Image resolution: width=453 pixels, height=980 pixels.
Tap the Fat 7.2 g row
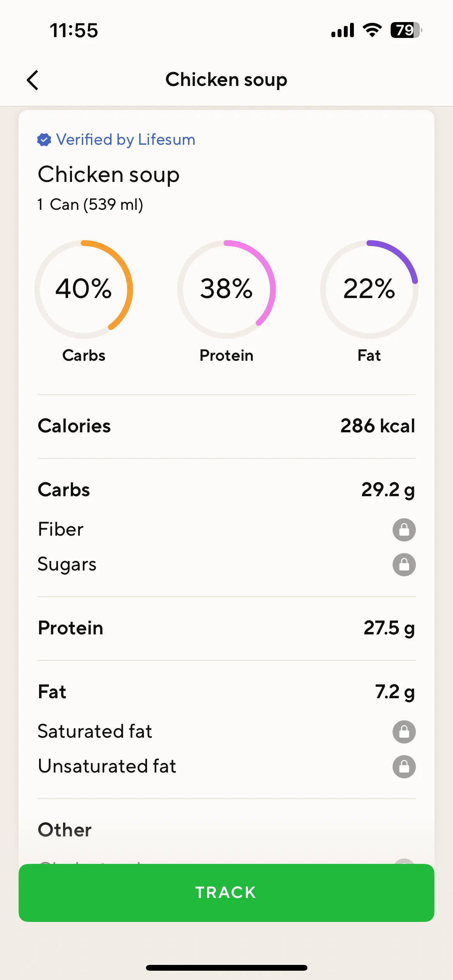(226, 692)
